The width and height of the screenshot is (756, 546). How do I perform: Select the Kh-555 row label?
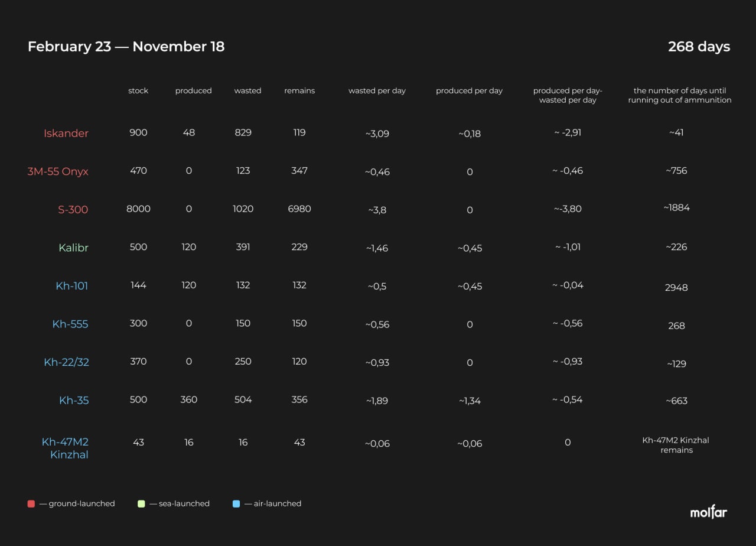(70, 324)
